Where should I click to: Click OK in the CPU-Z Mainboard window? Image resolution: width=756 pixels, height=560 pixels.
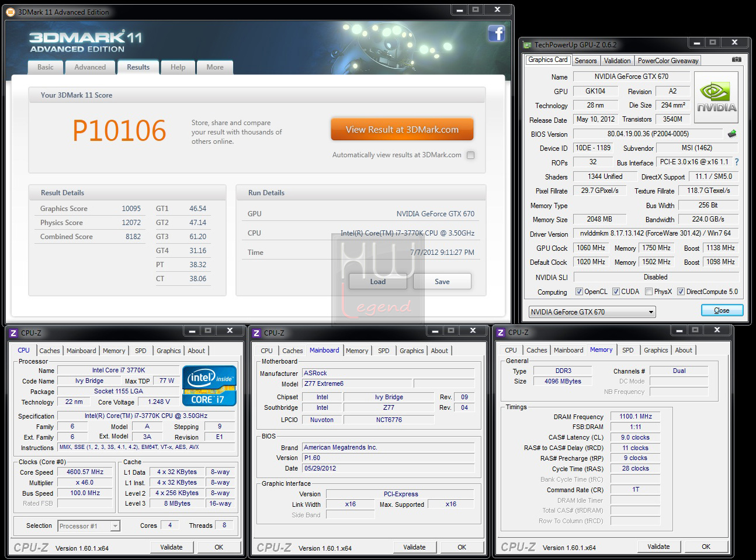[462, 547]
